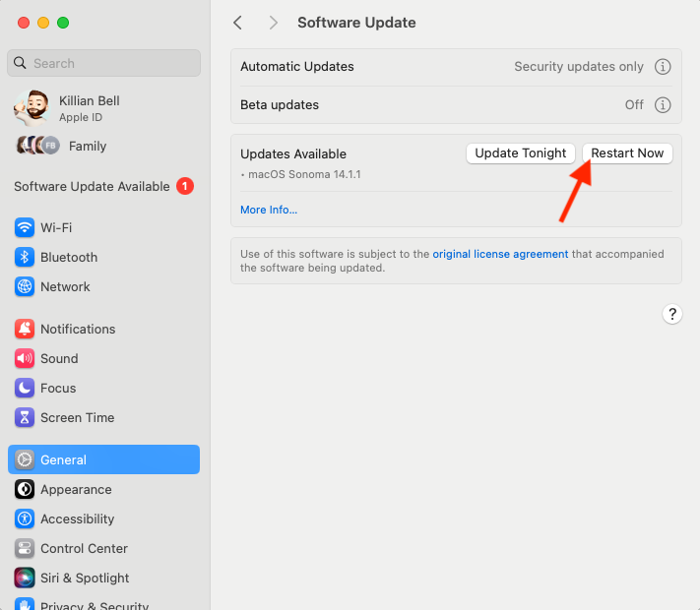Click the yellow minimize window button
700x610 pixels.
pos(43,23)
